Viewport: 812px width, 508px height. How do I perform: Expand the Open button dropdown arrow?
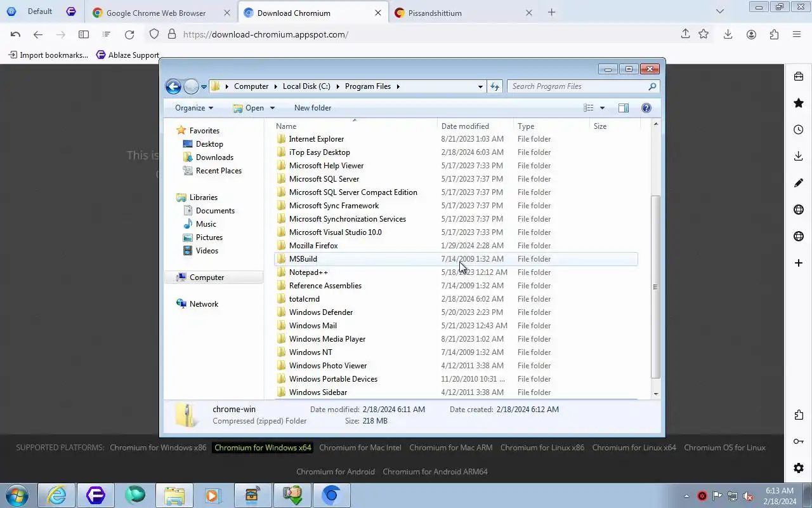[272, 108]
